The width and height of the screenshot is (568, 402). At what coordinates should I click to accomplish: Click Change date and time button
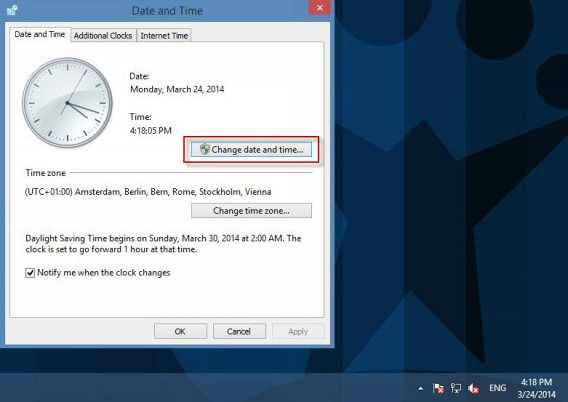point(251,150)
